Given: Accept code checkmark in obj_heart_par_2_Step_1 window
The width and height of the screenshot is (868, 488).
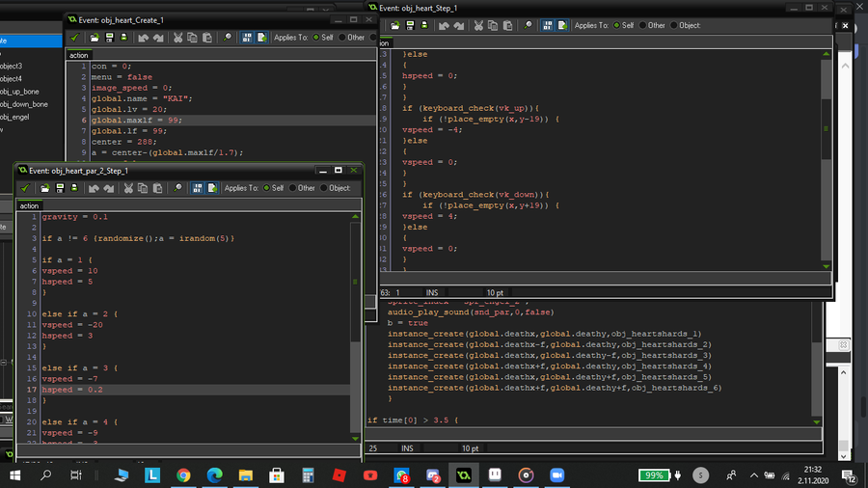Looking at the screenshot, I should (x=25, y=188).
